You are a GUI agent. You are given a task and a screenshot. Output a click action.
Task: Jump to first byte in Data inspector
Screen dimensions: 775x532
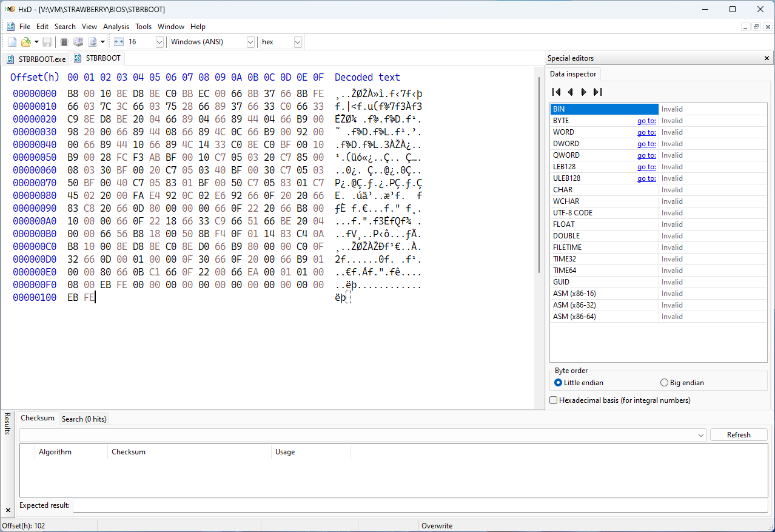click(556, 92)
